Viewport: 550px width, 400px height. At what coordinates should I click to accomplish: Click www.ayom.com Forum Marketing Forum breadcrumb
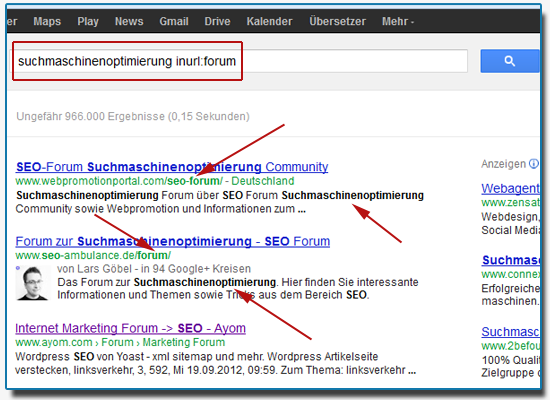tap(120, 342)
